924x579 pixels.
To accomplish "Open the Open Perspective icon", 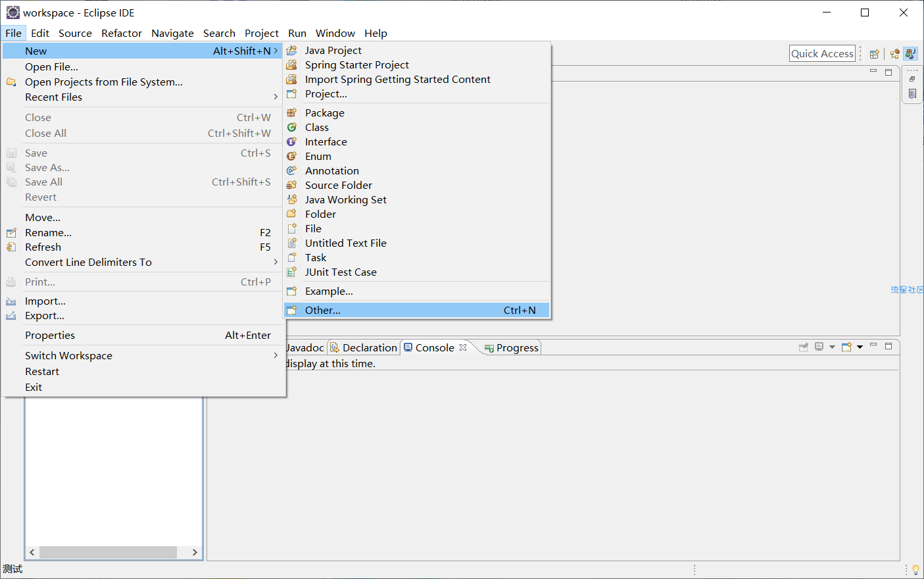I will click(874, 54).
